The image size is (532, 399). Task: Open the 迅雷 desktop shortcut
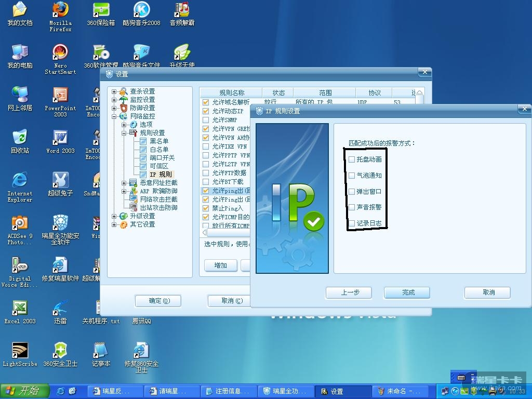click(60, 309)
